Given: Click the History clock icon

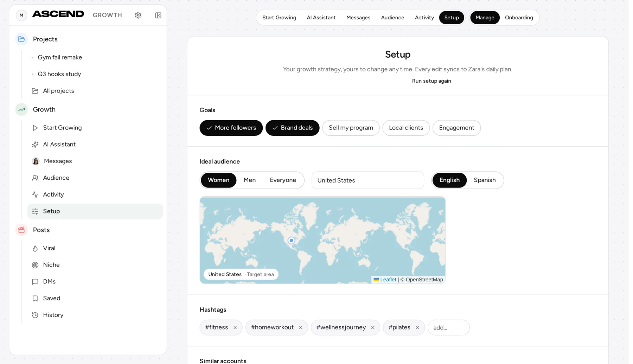Looking at the screenshot, I should (x=35, y=315).
